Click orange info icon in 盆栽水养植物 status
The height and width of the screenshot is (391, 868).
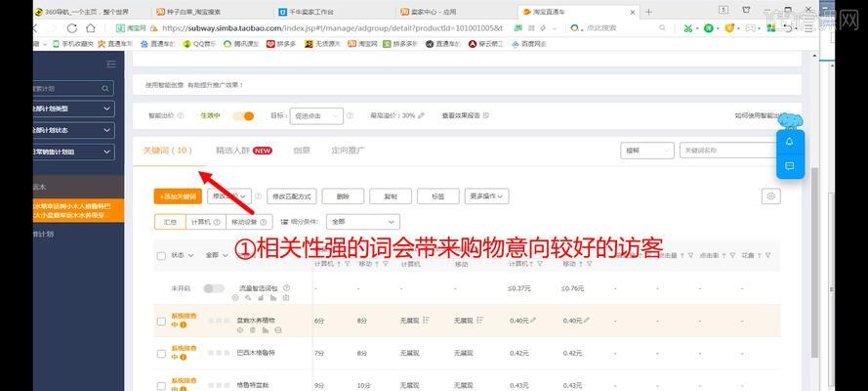click(x=184, y=325)
